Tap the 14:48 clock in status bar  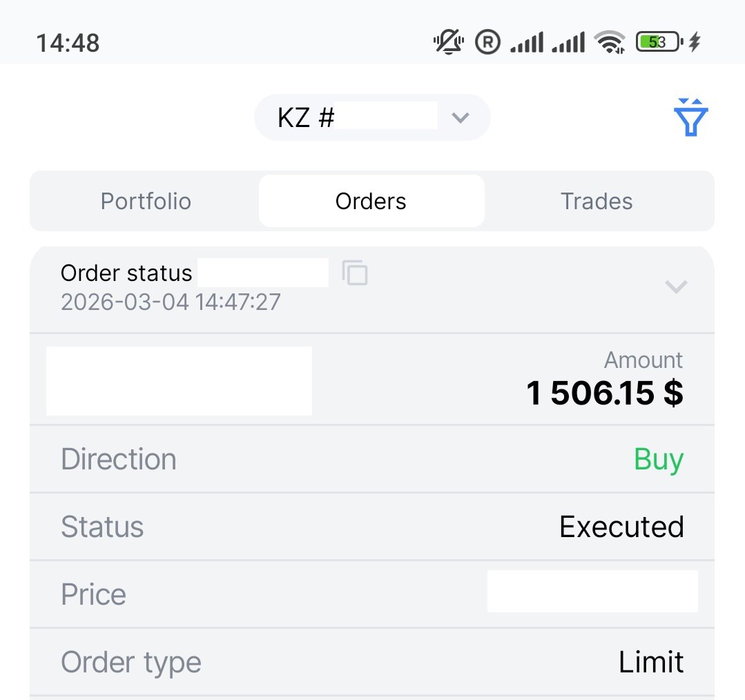[68, 43]
